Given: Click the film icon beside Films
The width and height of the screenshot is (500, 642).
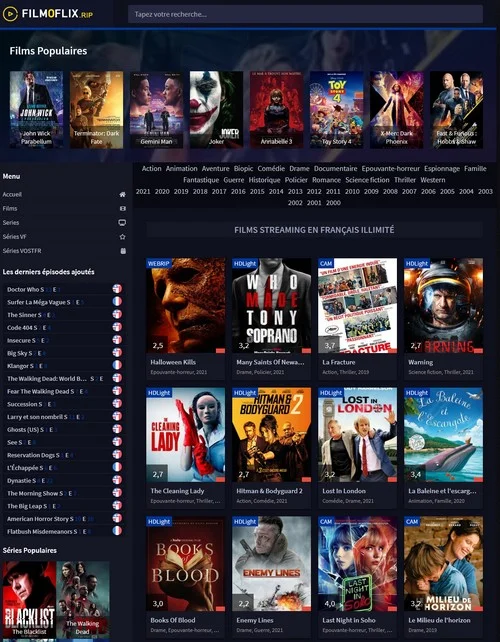Looking at the screenshot, I should (122, 208).
